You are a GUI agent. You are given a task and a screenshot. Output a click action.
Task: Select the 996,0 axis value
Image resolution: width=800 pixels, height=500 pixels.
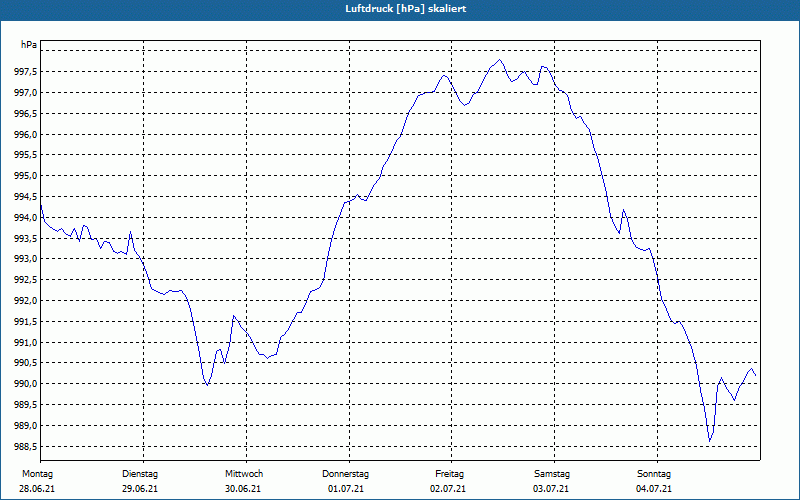click(25, 135)
